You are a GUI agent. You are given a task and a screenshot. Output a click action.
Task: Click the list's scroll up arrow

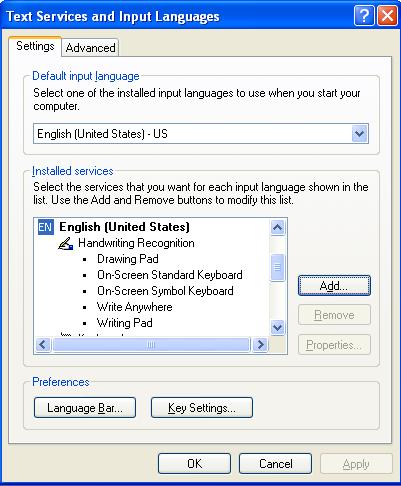tap(278, 228)
